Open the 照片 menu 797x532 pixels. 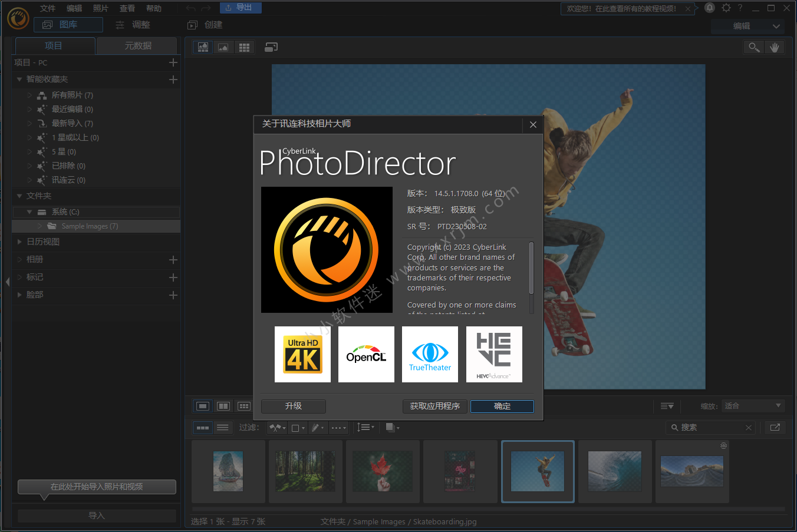[x=101, y=8]
